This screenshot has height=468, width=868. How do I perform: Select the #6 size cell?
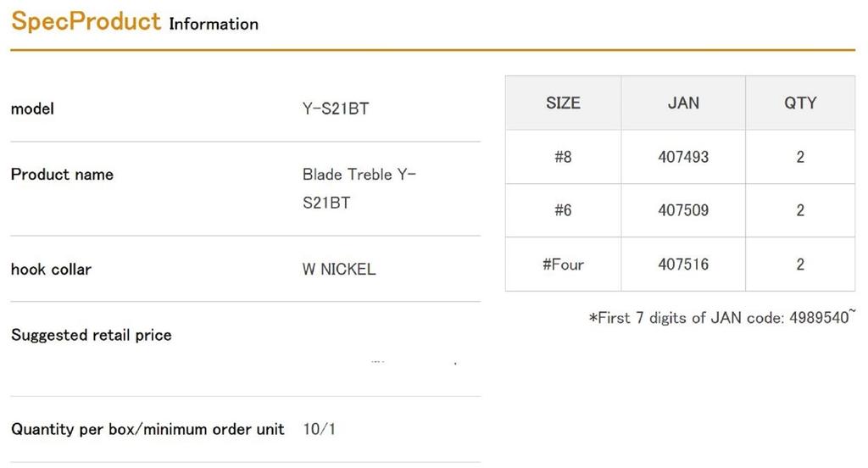[563, 210]
